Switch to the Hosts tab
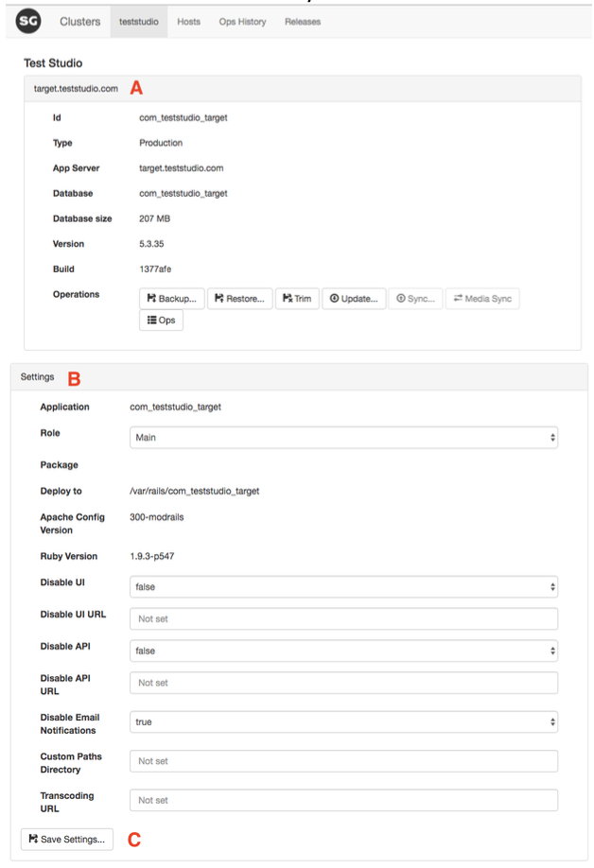Viewport: 594px width, 868px height. pos(189,22)
